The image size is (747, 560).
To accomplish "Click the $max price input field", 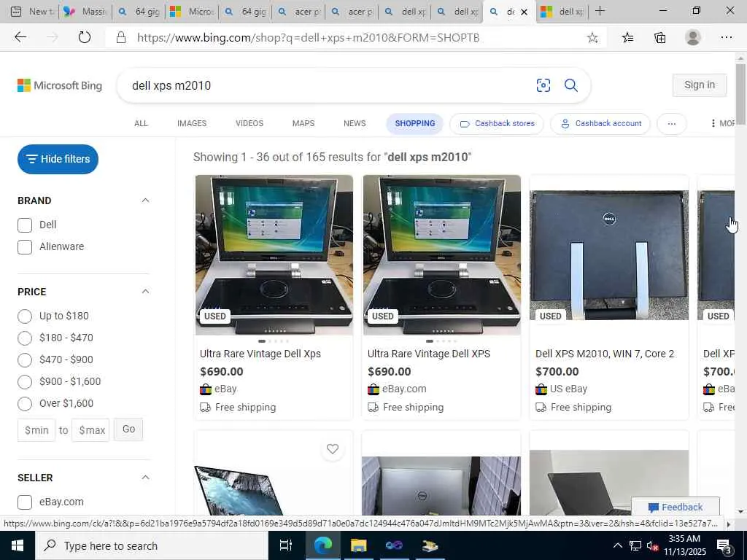I will click(x=90, y=430).
